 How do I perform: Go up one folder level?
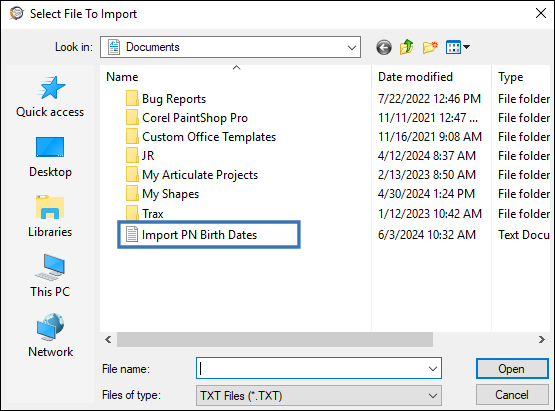pos(407,47)
